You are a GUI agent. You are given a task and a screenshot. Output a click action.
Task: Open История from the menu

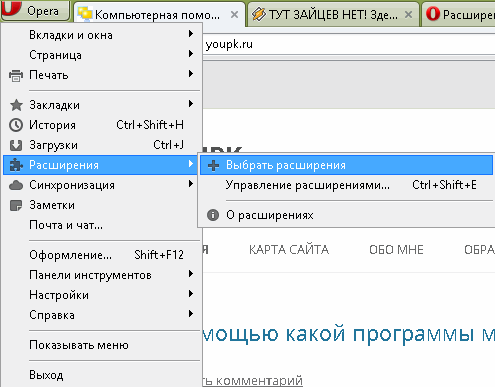coord(102,125)
